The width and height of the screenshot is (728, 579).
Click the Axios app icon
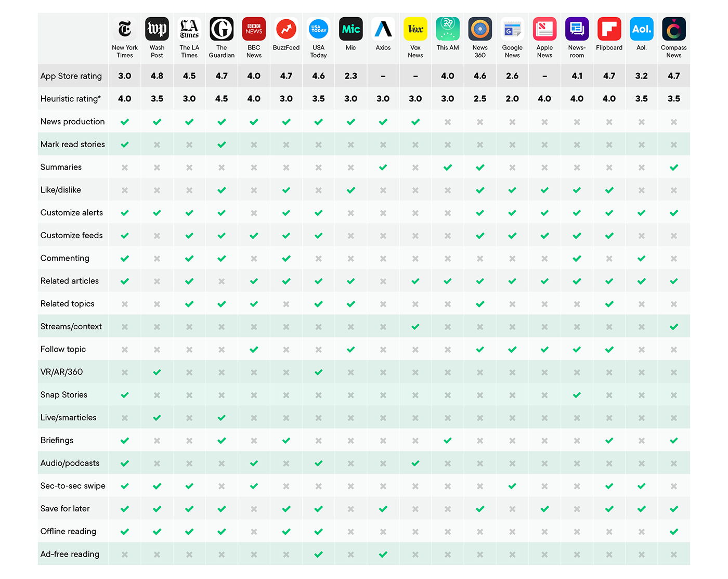(383, 29)
